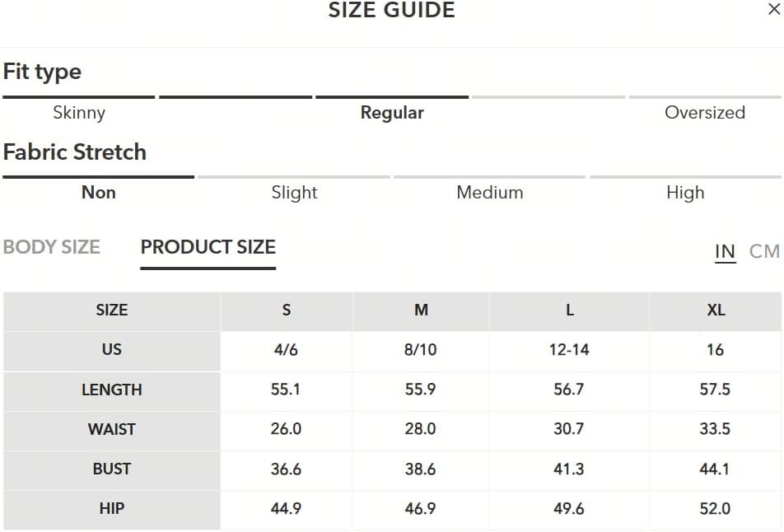The image size is (784, 532).
Task: Click the HIP row label
Action: click(x=111, y=508)
